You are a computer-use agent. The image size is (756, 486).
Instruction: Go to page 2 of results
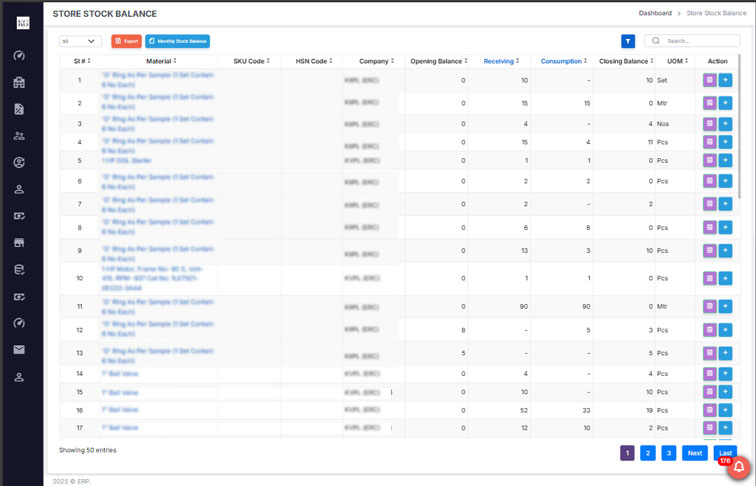(648, 453)
